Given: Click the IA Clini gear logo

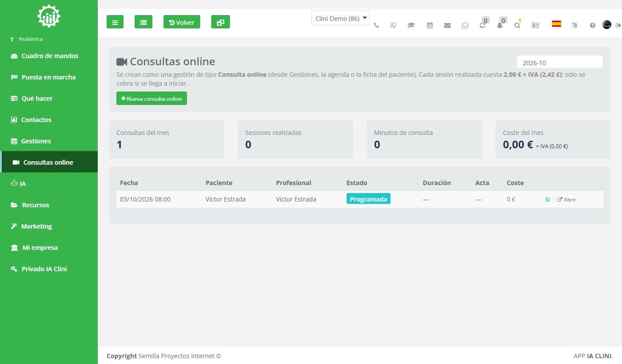Looking at the screenshot, I should pyautogui.click(x=49, y=16).
